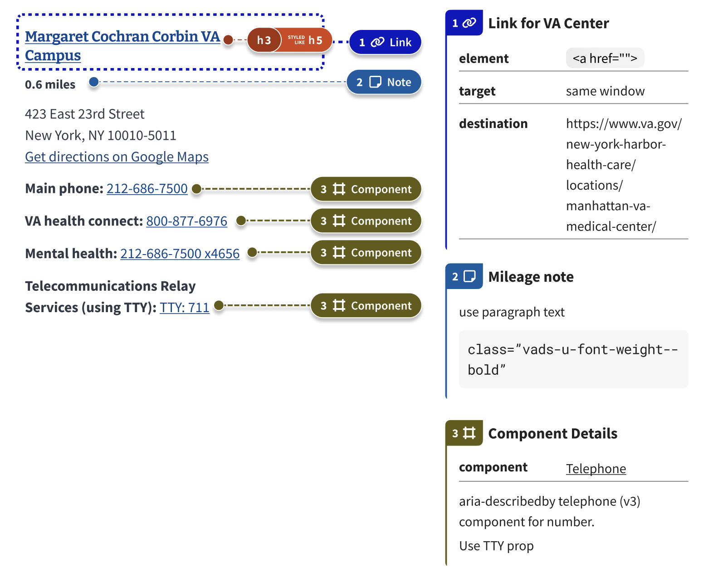
Task: Click the TTY: 711 link
Action: [184, 308]
